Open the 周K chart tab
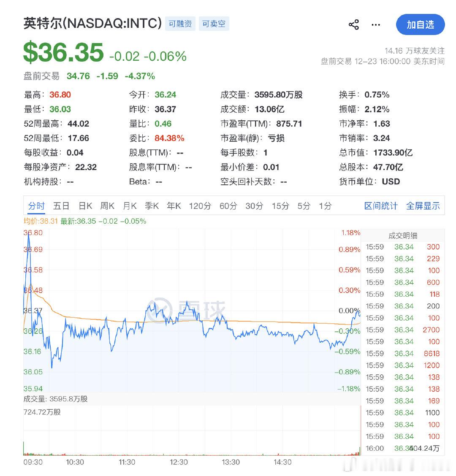The image size is (456, 476). pyautogui.click(x=107, y=206)
